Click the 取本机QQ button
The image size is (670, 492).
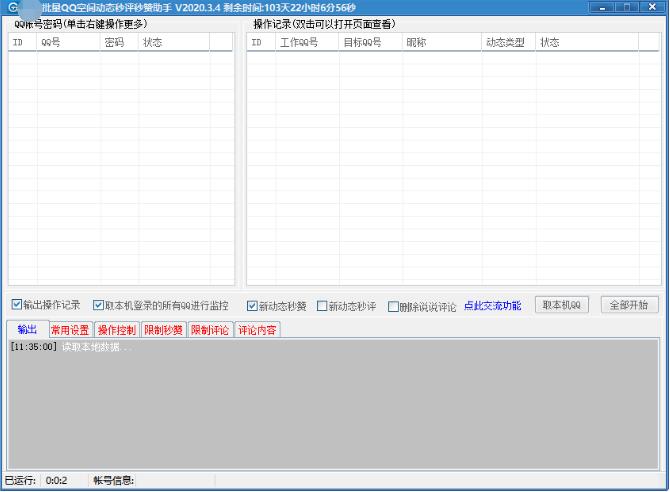click(561, 305)
